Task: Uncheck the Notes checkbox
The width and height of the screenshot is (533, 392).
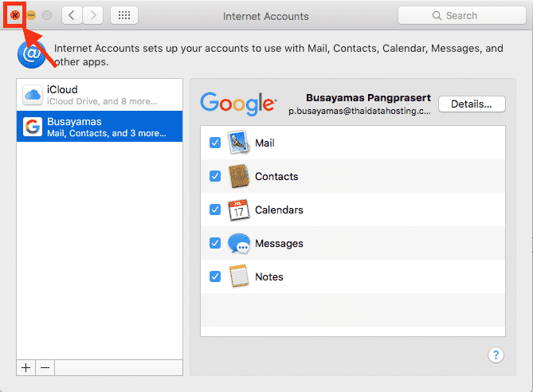Action: [215, 276]
